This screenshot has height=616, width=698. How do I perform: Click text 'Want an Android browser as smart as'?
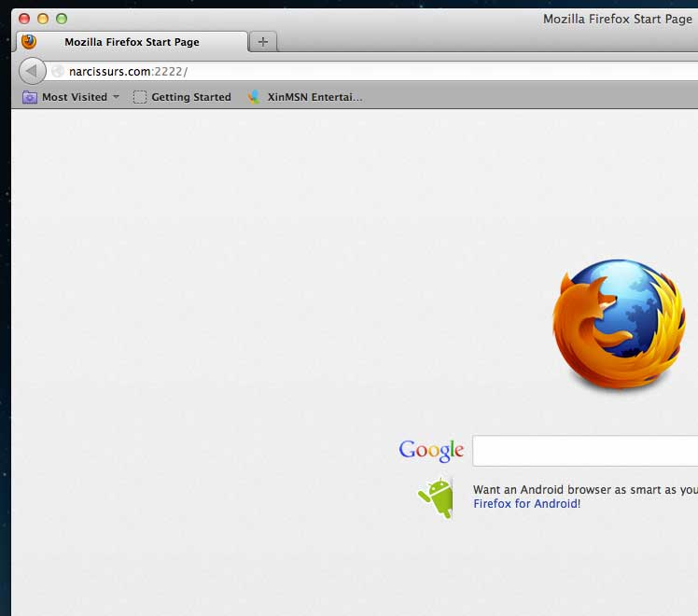[575, 490]
